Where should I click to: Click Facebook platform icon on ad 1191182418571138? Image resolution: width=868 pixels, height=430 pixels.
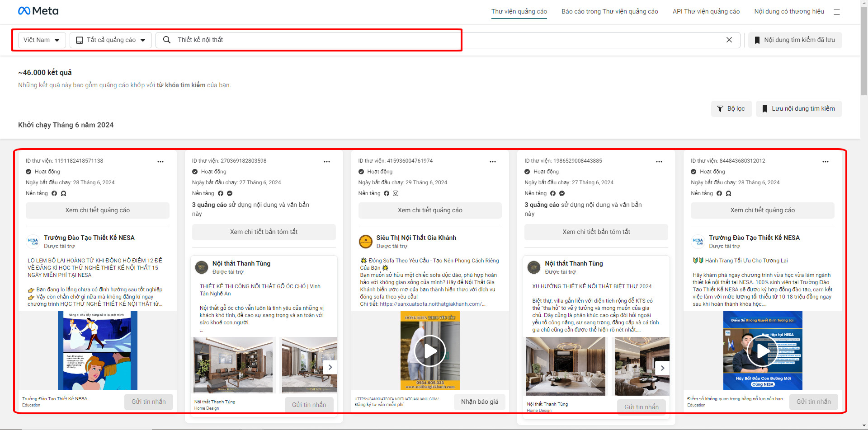54,193
